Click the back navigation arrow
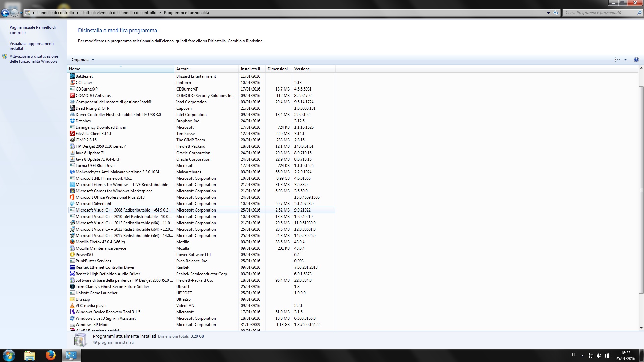This screenshot has width=644, height=362. click(x=5, y=13)
